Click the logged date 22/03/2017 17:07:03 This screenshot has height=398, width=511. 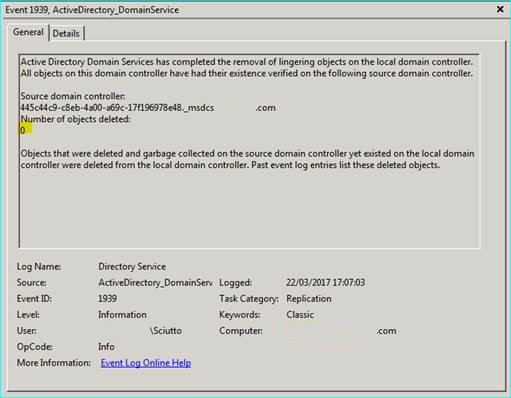325,282
